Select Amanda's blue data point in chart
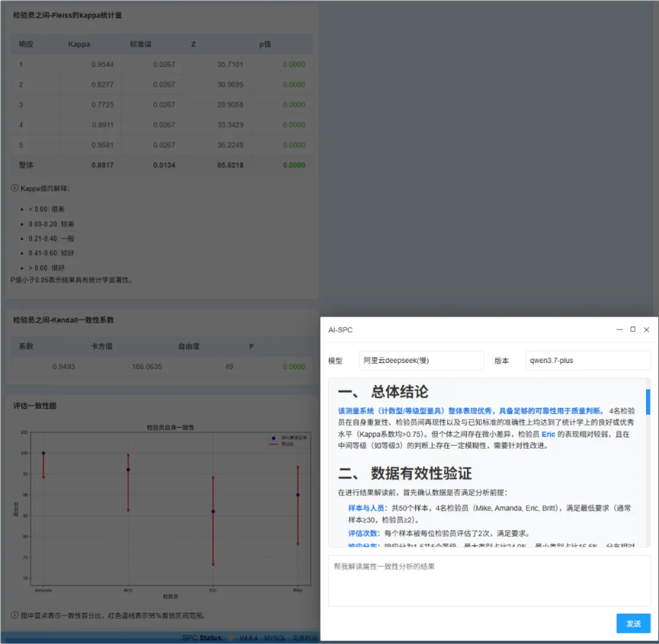This screenshot has width=659, height=644. point(43,453)
